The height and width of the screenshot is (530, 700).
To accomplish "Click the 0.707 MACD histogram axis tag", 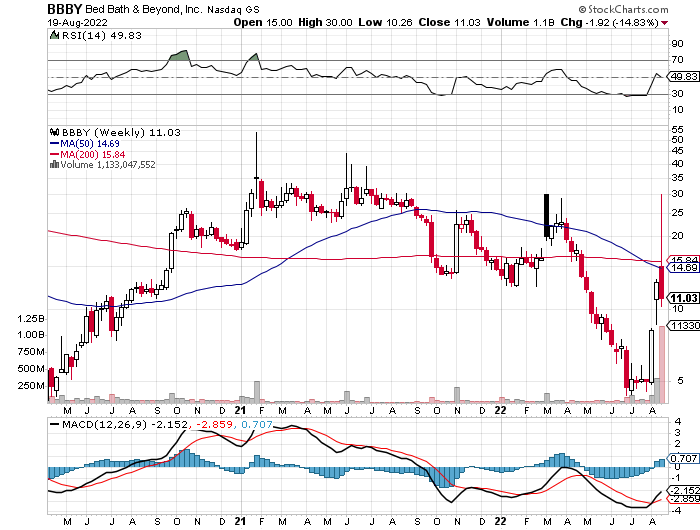I will [x=683, y=459].
